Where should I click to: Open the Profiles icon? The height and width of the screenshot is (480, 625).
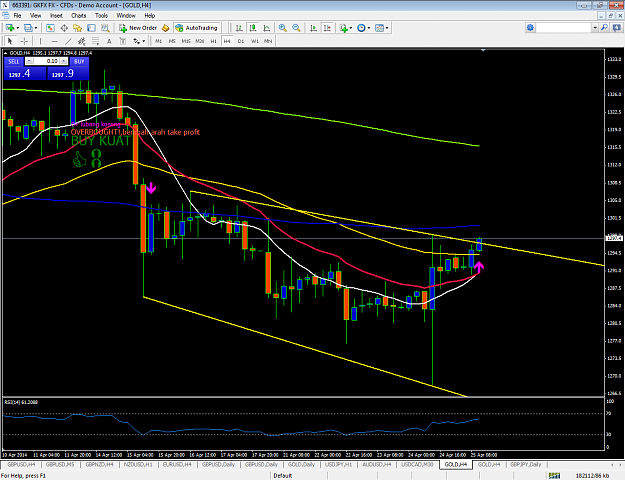(x=28, y=28)
